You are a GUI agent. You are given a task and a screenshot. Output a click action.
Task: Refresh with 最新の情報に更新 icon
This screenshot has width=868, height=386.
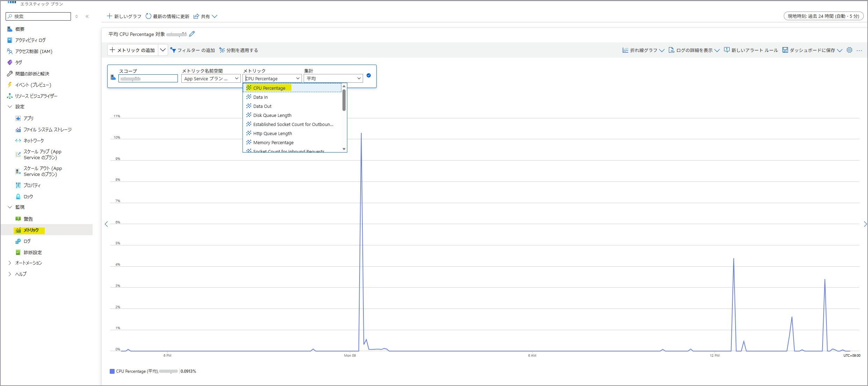(149, 16)
